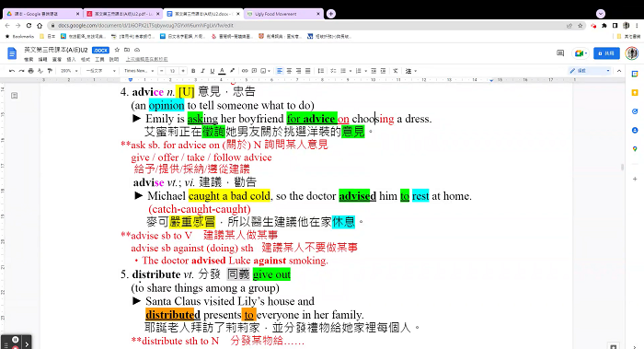Open the first menu bar item (File)

(29, 59)
